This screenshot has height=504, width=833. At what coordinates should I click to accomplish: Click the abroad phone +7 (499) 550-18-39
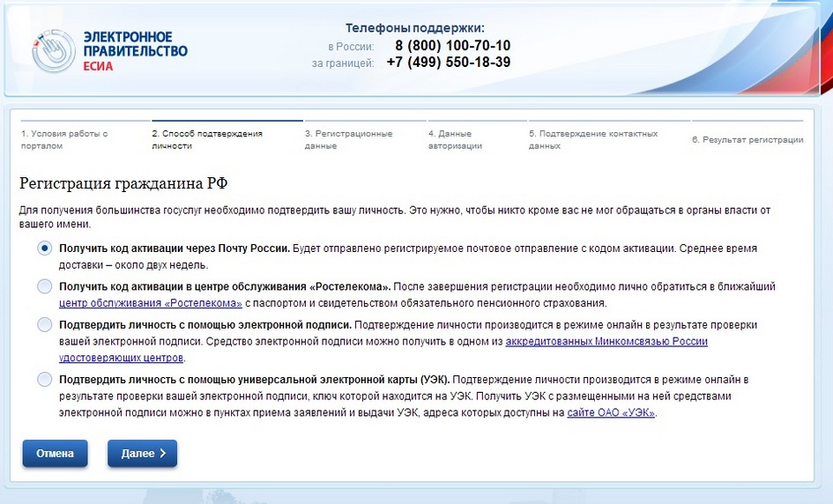(449, 63)
